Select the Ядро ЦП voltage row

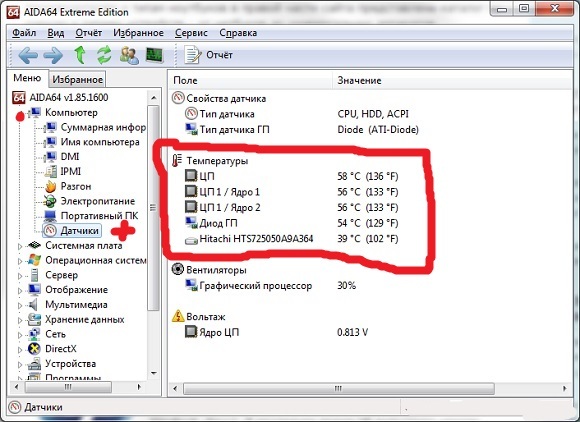(x=371, y=332)
